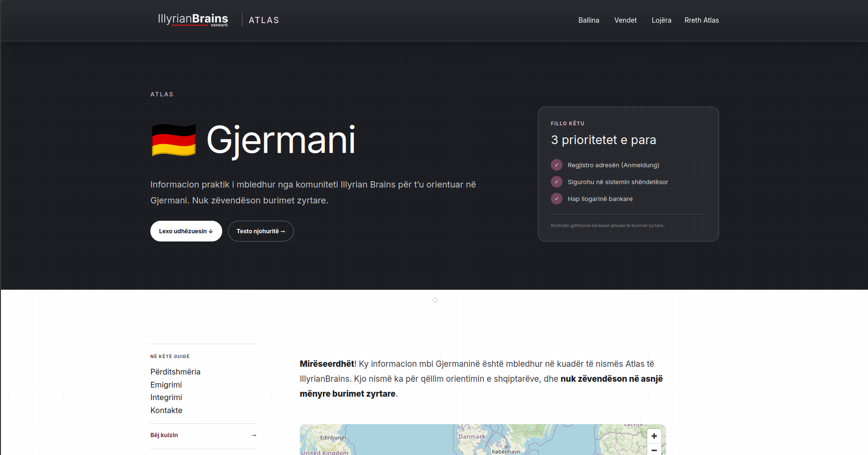Click checkmark beside Hap llogarinë bankare
The image size is (868, 455).
tap(557, 199)
